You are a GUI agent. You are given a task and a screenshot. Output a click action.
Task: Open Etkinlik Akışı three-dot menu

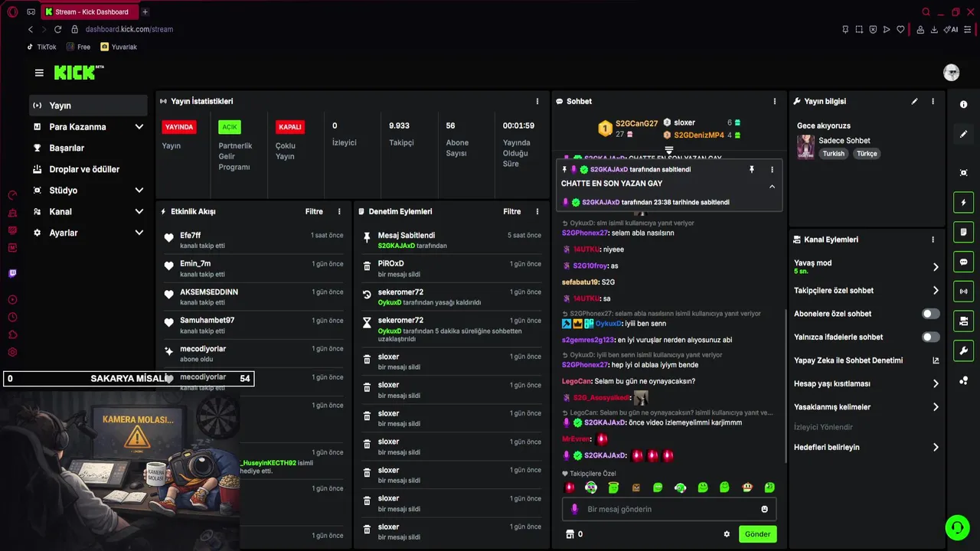coord(339,211)
